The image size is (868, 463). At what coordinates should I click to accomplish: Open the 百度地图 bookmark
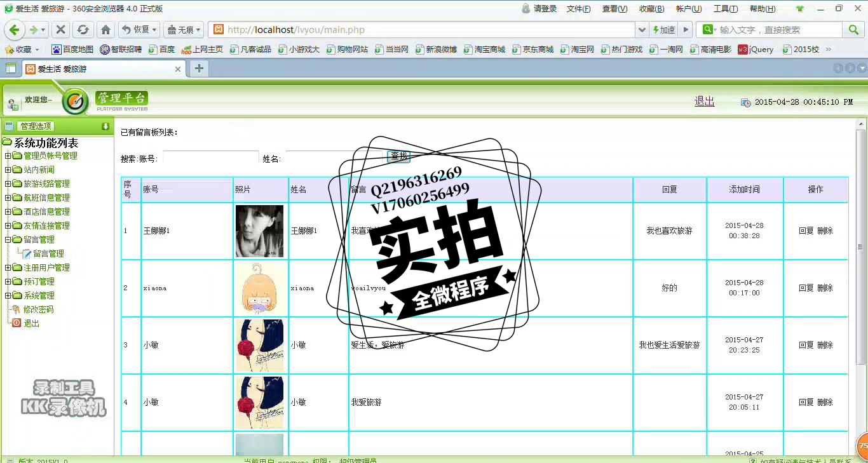[x=72, y=49]
